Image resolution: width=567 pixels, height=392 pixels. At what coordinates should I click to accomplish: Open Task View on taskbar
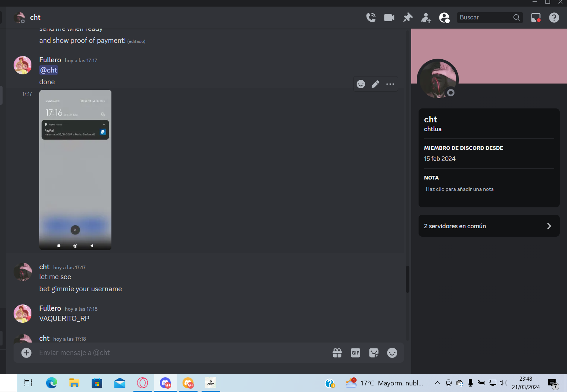point(28,383)
